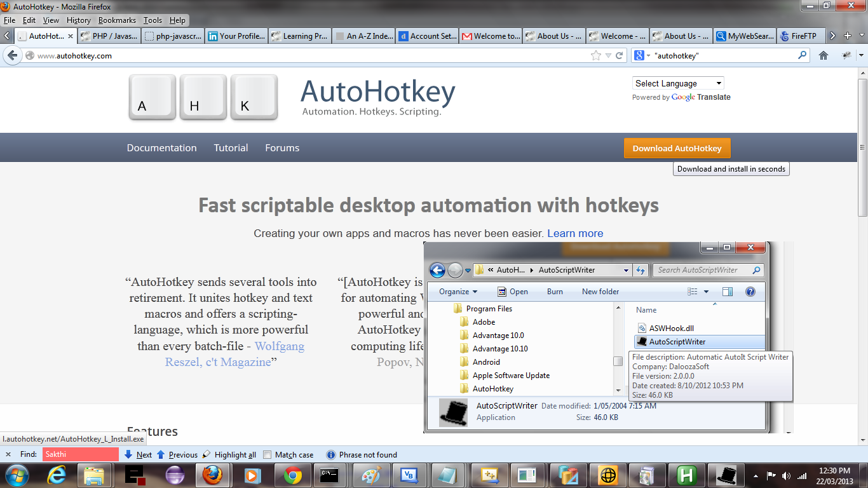Viewport: 868px width, 488px height.
Task: Open the Bookmarks menu
Action: 117,20
